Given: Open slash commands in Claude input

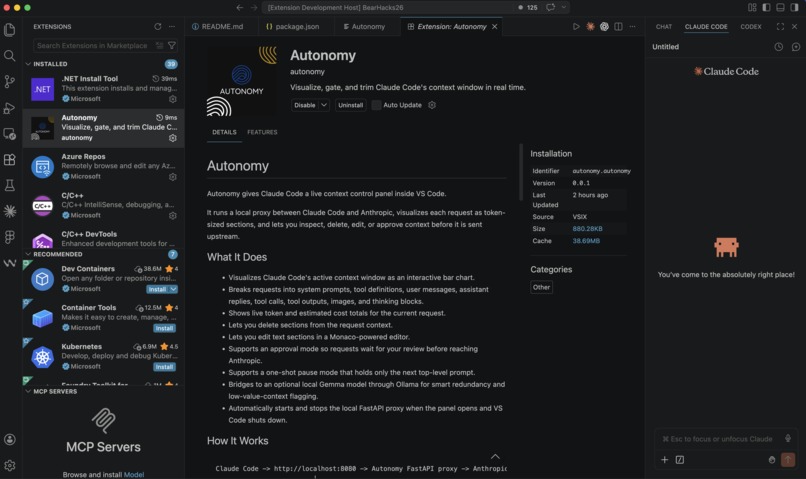Looking at the screenshot, I should [680, 459].
